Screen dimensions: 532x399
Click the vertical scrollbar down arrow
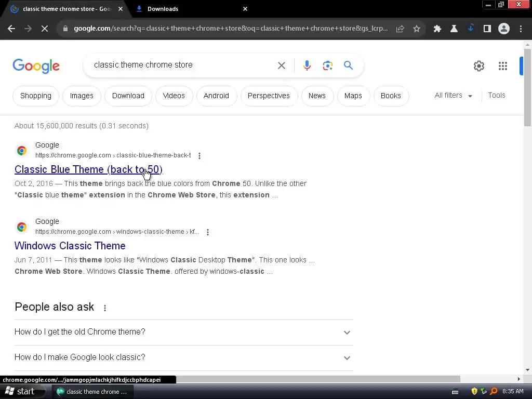click(x=527, y=370)
